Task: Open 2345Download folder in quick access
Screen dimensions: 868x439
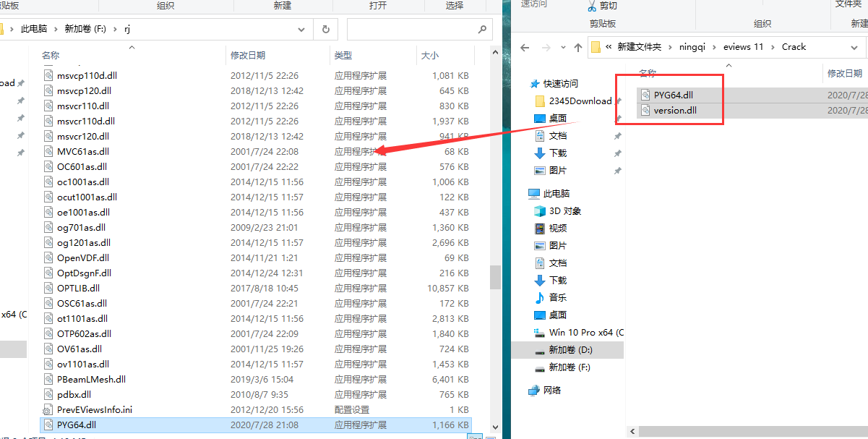Action: point(580,101)
